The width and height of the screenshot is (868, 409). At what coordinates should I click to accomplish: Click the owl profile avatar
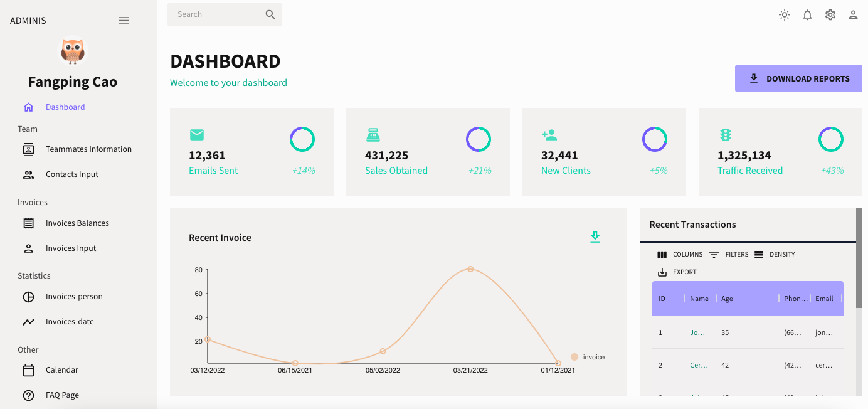[x=73, y=52]
